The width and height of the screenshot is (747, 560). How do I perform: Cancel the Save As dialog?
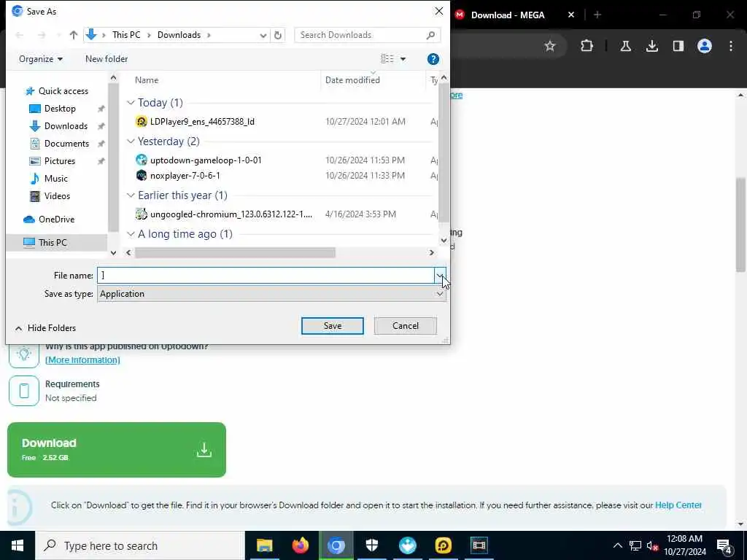coord(406,326)
